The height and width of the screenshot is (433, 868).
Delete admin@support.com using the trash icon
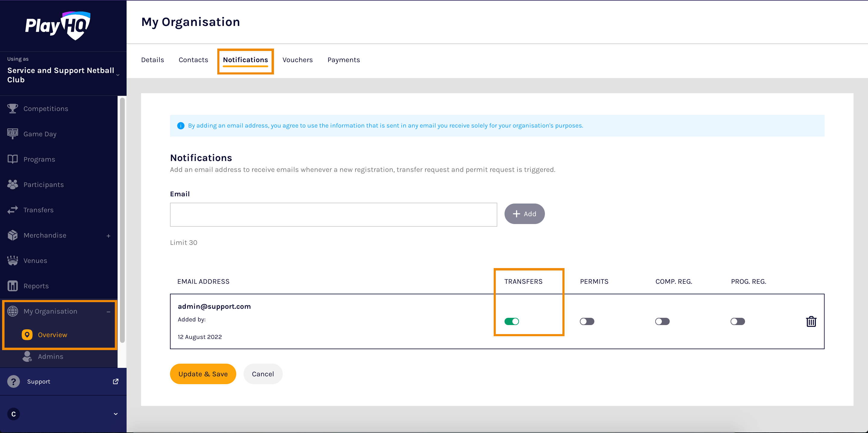coord(811,321)
